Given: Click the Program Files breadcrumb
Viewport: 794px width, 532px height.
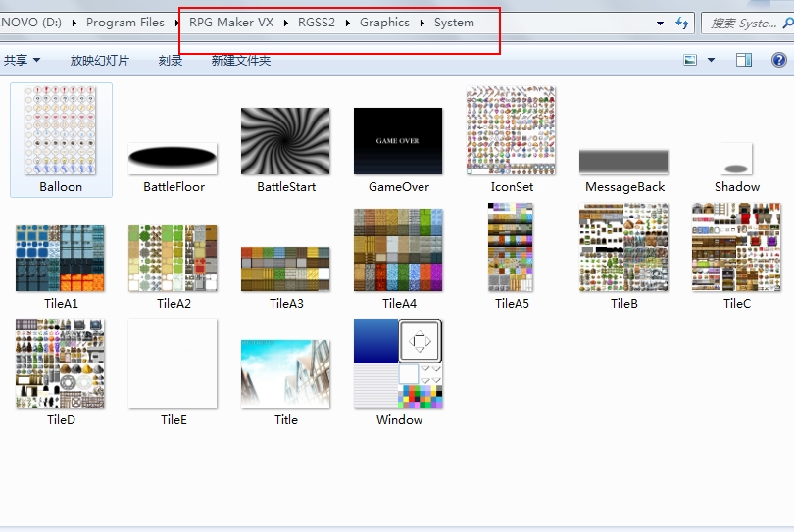Looking at the screenshot, I should pyautogui.click(x=125, y=23).
